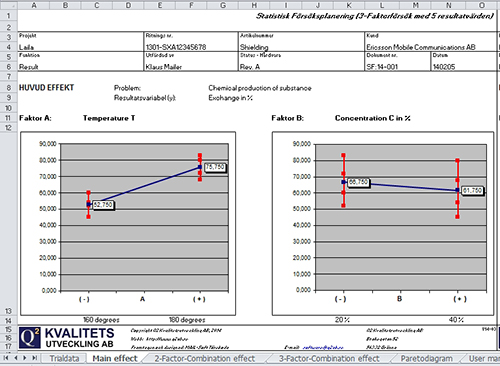Click the 61,750 data label in Faktor B chart
The image size is (500, 366).
click(x=472, y=190)
